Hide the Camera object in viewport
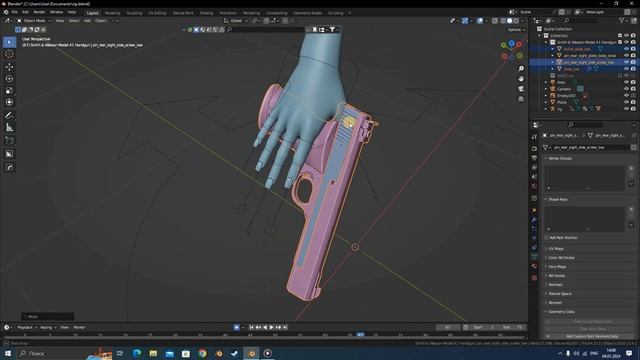 pos(626,89)
